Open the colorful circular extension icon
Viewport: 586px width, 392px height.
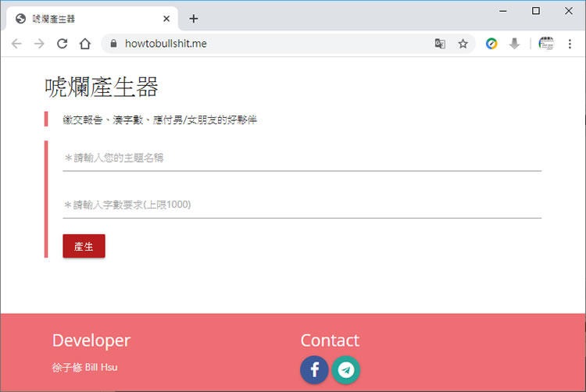[x=491, y=44]
